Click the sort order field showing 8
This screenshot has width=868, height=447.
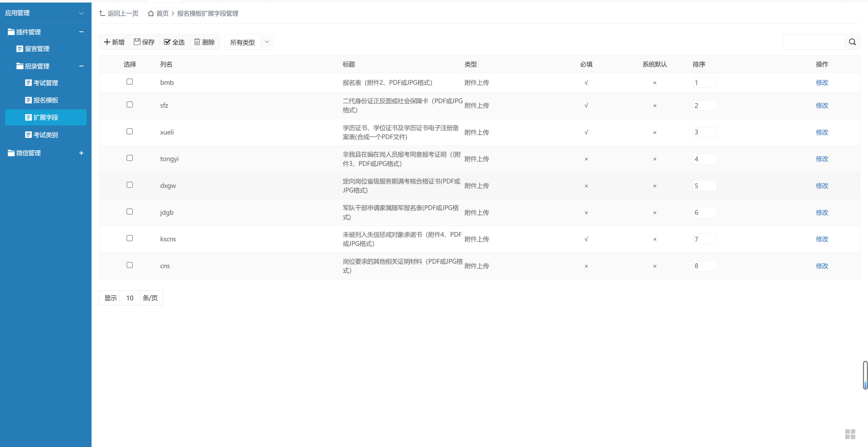click(x=705, y=266)
